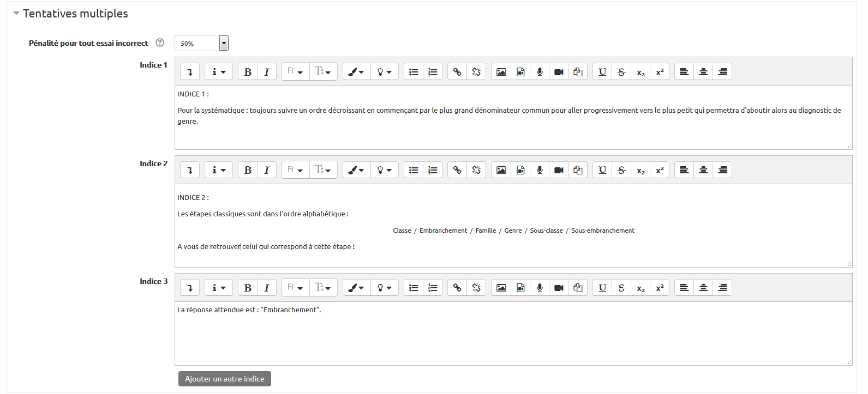Open penalty percentage dropdown
Image resolution: width=868 pixels, height=394 pixels.
pos(224,43)
